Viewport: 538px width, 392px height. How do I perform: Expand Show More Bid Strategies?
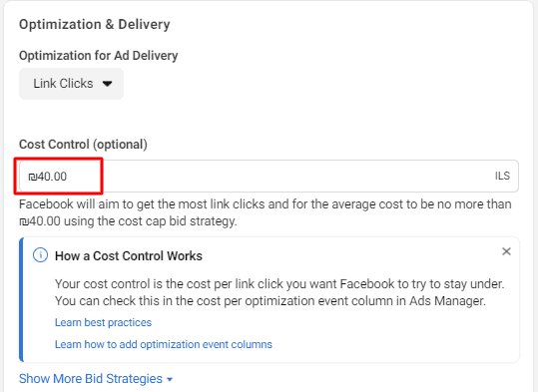pos(96,379)
